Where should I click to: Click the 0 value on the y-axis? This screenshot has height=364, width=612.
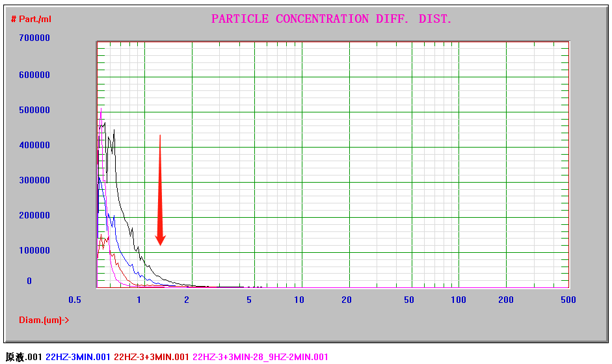coord(29,281)
